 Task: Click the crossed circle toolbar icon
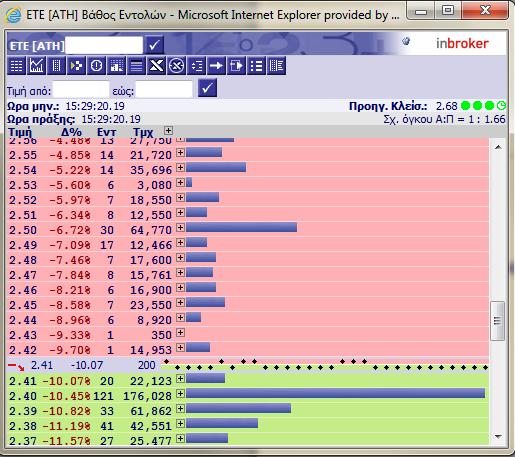tap(176, 65)
